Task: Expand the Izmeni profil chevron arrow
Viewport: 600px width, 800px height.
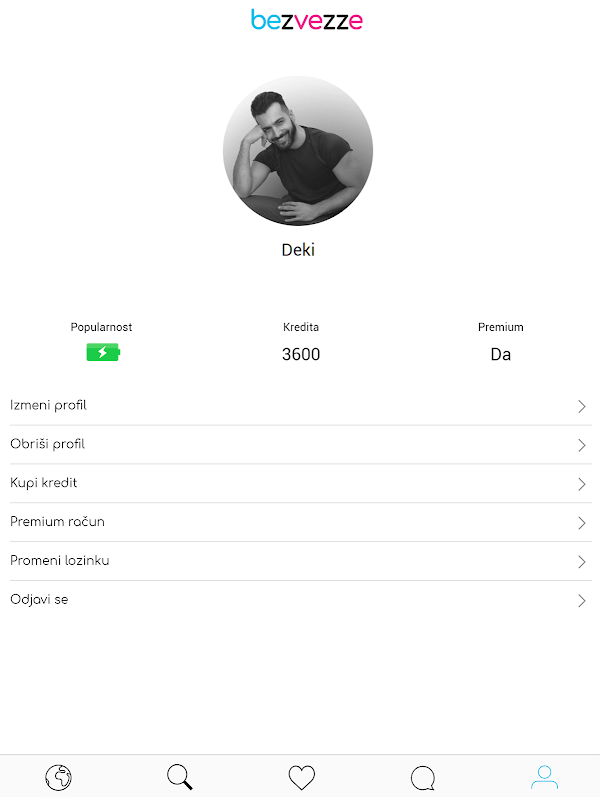Action: tap(581, 406)
